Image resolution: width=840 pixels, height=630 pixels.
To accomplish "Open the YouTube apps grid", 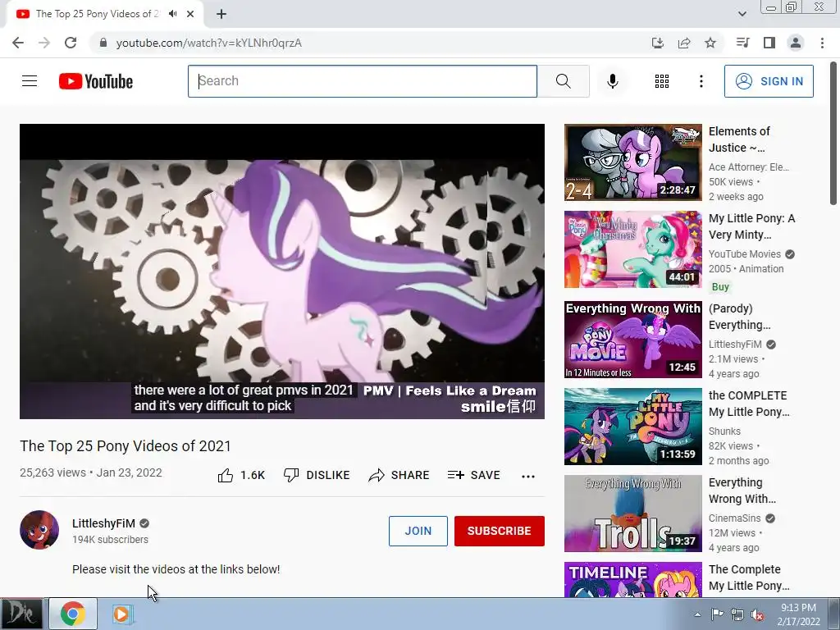I will click(x=662, y=81).
